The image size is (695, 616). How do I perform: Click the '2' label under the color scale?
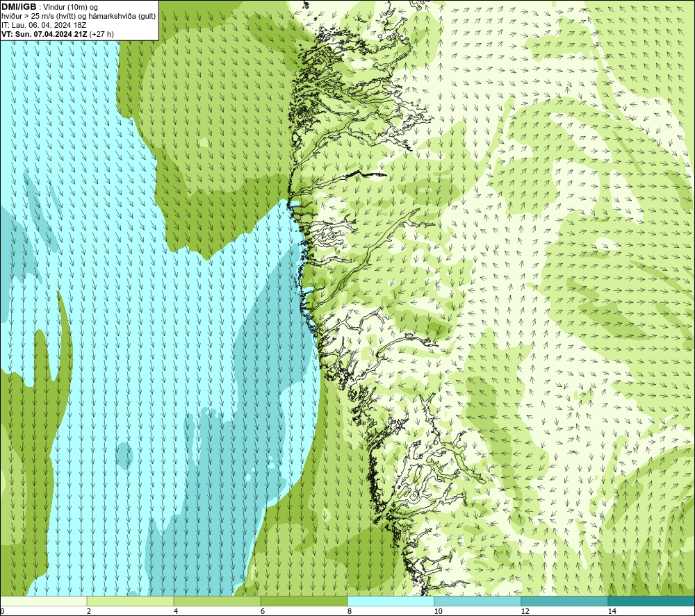point(89,611)
